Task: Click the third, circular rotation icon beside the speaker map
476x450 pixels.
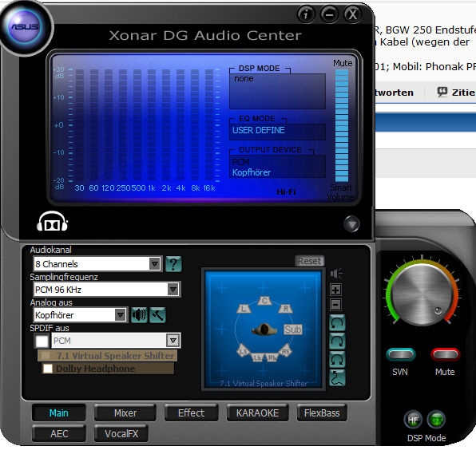Action: click(337, 359)
